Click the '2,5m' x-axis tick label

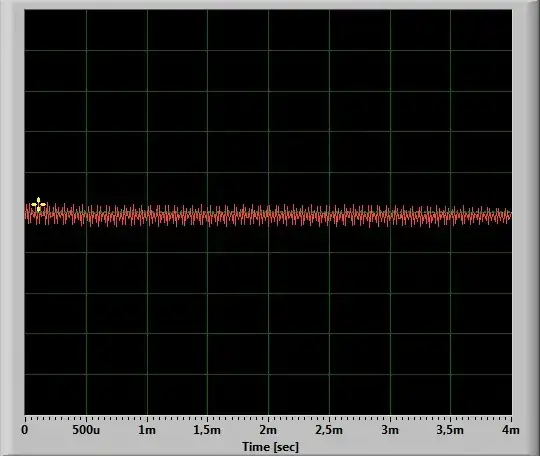[x=329, y=430]
